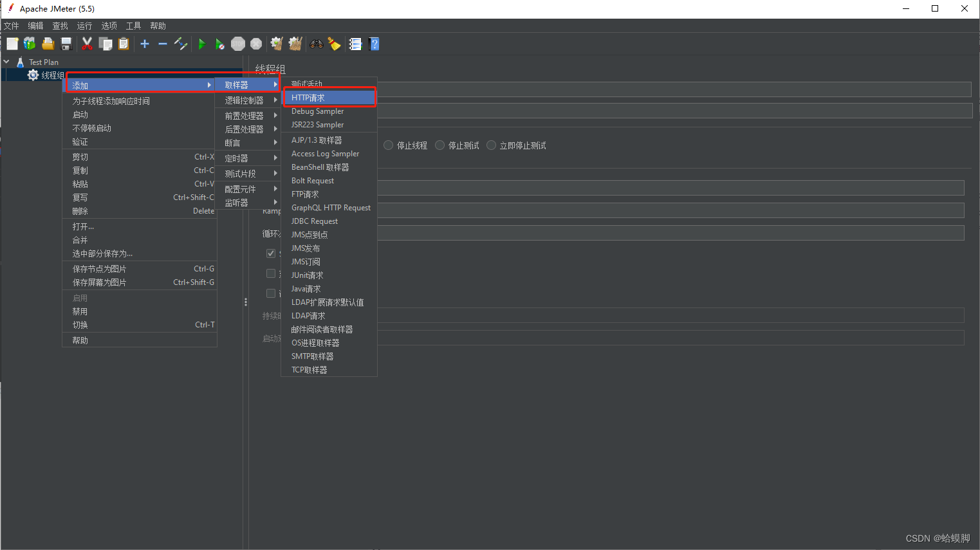Screen dimensions: 980x550
Task: Select the Test Plan tree row
Action: pos(44,62)
